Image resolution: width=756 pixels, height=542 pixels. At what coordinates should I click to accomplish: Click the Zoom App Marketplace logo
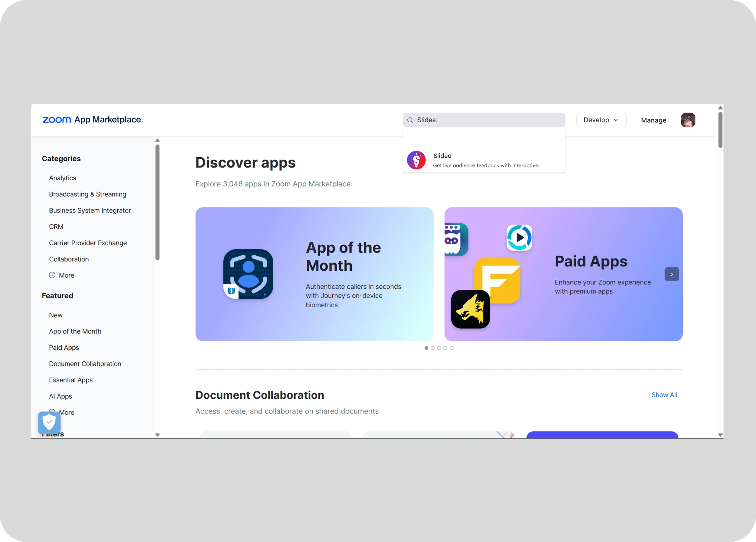92,120
